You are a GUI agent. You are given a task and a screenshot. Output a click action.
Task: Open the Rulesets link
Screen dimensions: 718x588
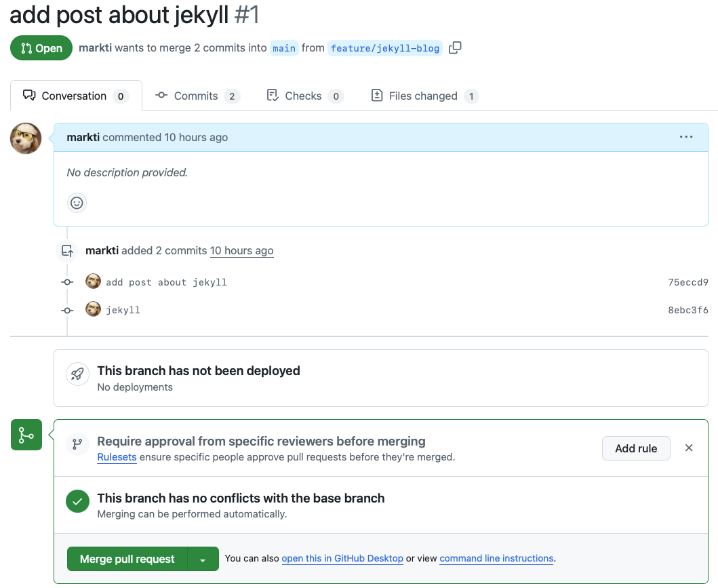pyautogui.click(x=117, y=457)
